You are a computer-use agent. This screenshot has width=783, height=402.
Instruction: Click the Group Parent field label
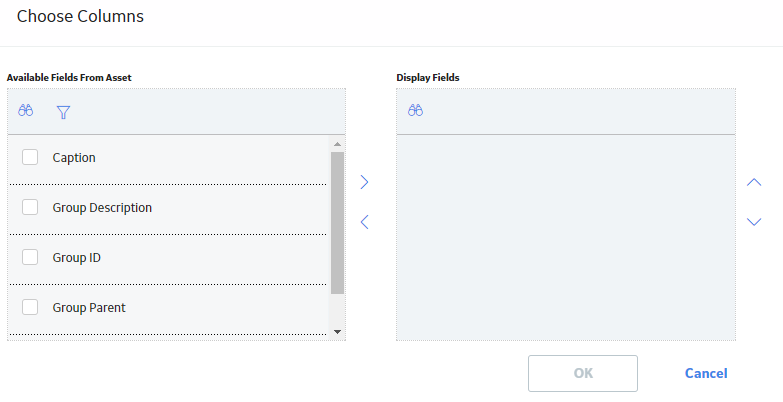(89, 308)
